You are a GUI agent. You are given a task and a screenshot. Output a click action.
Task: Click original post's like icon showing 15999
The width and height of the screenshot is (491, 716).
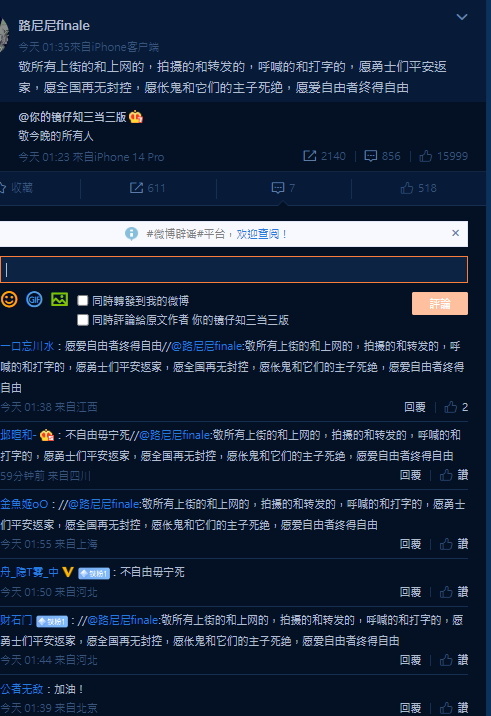(426, 156)
